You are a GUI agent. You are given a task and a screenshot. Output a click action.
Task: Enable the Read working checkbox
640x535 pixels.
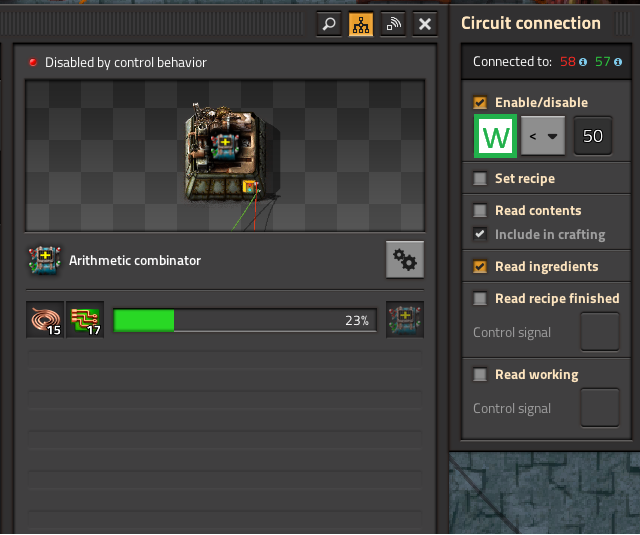pyautogui.click(x=480, y=374)
